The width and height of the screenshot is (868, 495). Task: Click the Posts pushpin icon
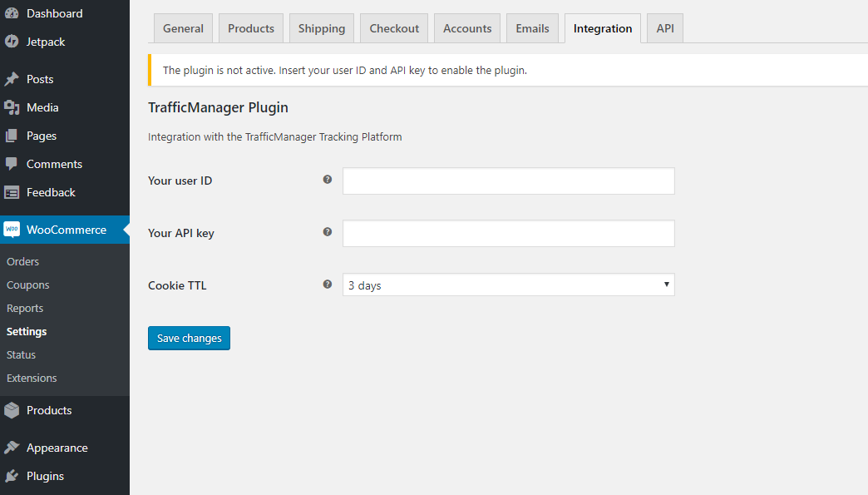tap(11, 79)
